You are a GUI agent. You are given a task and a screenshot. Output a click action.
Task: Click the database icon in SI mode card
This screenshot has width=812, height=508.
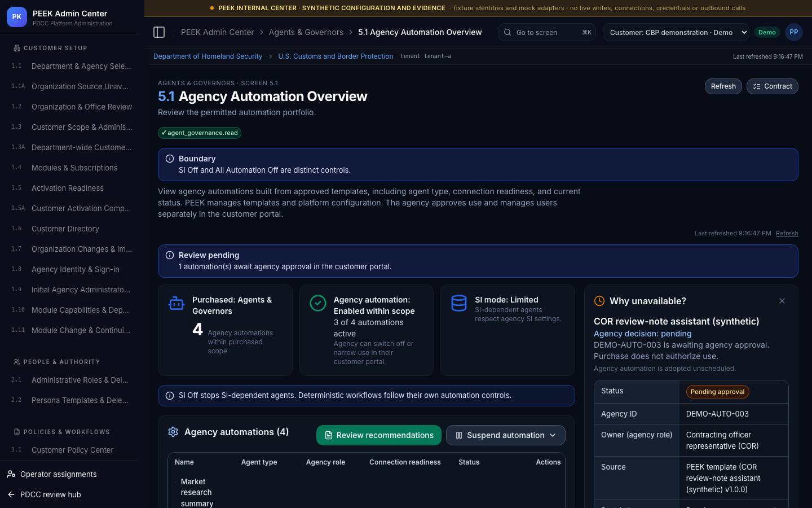coord(459,303)
